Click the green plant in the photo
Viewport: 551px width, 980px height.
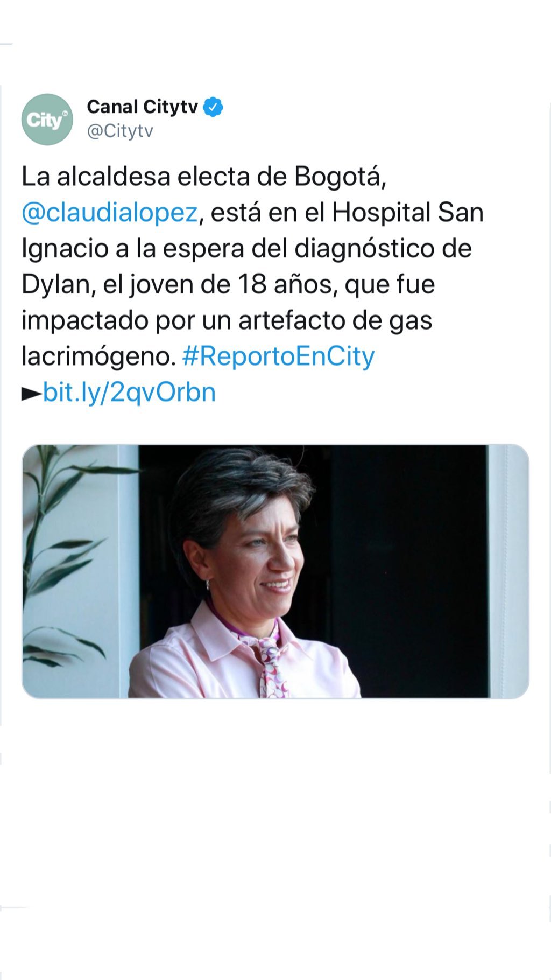click(x=59, y=555)
